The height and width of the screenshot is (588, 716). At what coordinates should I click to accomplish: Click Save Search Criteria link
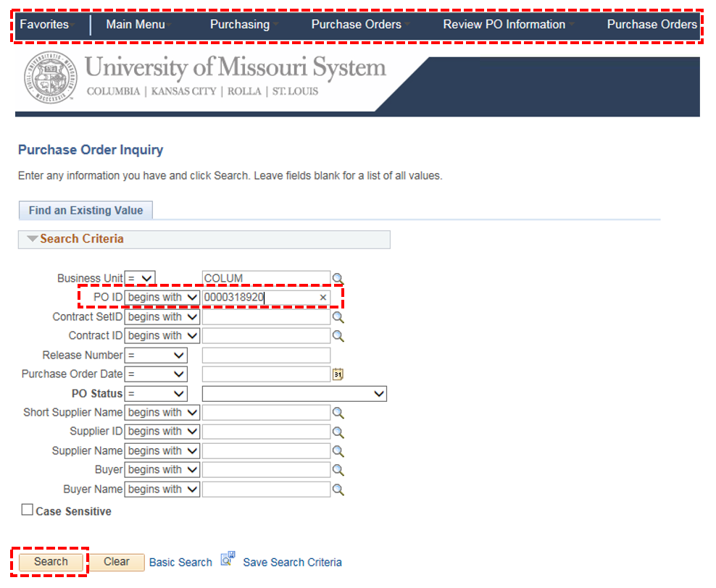pyautogui.click(x=292, y=563)
